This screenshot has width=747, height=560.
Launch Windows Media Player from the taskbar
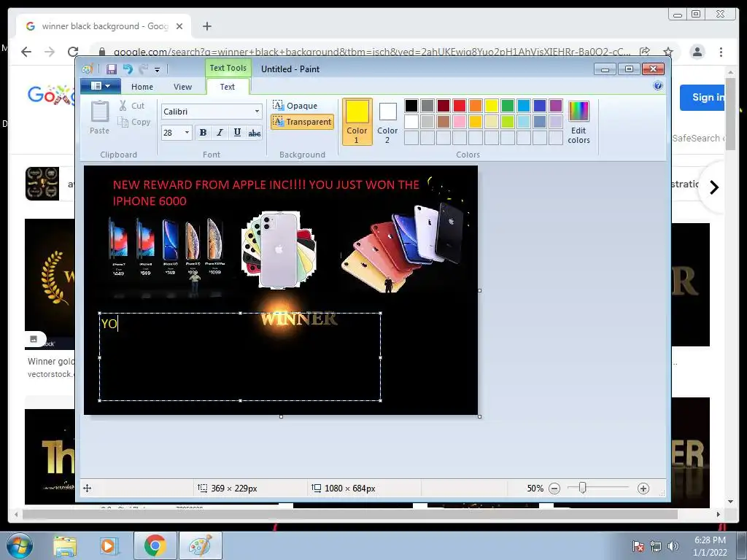108,545
